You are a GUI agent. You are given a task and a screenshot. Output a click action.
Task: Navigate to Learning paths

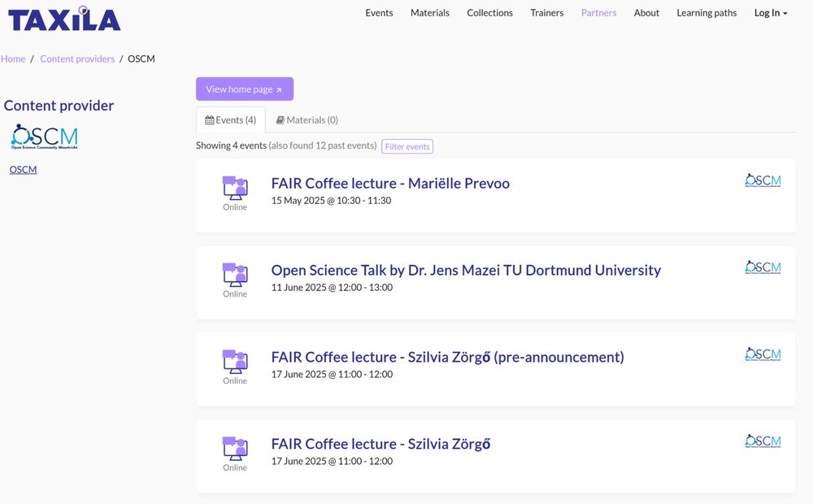click(706, 13)
